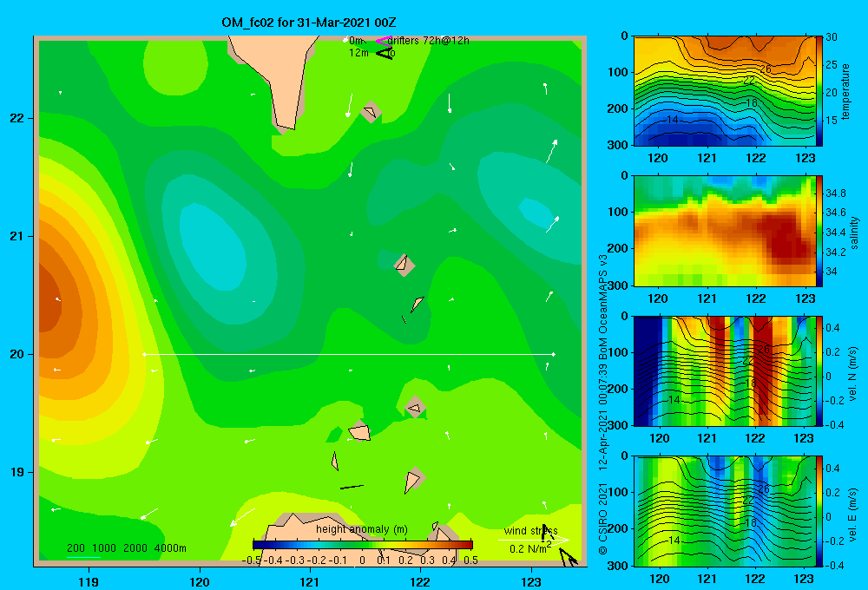Select the 'vel. E (m/s)' axis label
This screenshot has width=868, height=590.
(852, 515)
